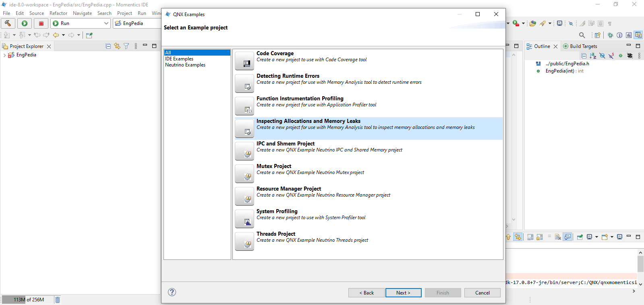The height and width of the screenshot is (305, 644).
Task: Click the Search magnifier in the toolbar
Action: point(582,35)
